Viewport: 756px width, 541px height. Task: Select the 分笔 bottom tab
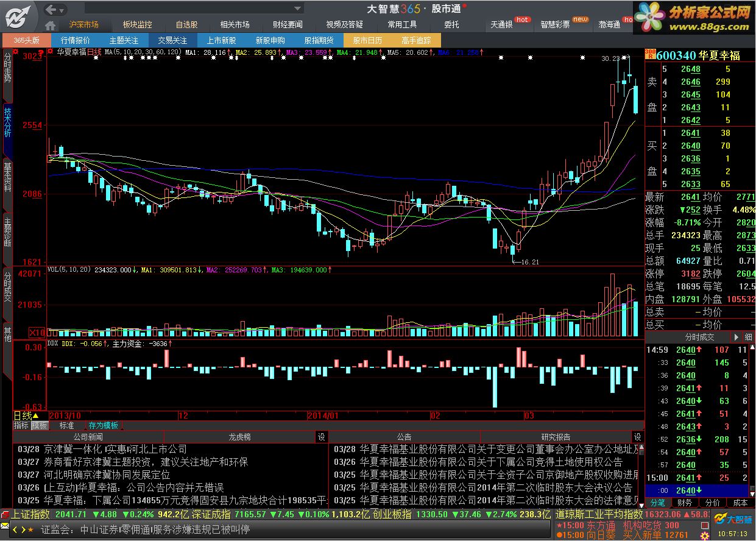click(x=658, y=503)
